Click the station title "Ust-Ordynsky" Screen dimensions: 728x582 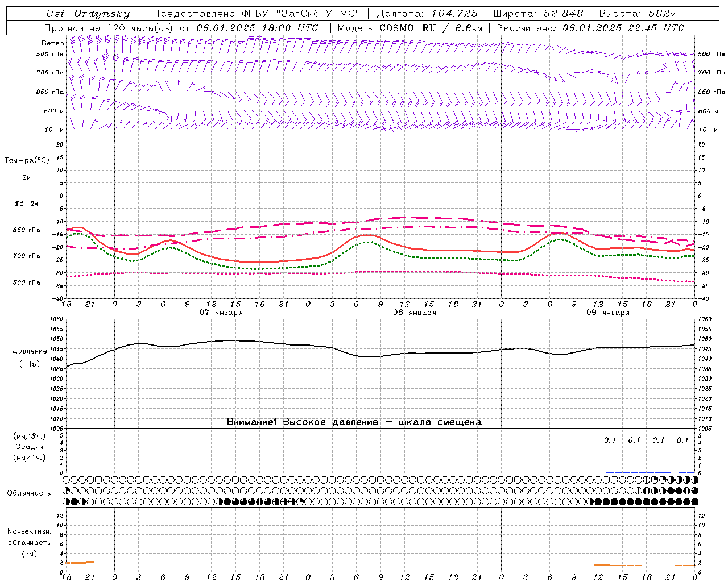pos(88,14)
